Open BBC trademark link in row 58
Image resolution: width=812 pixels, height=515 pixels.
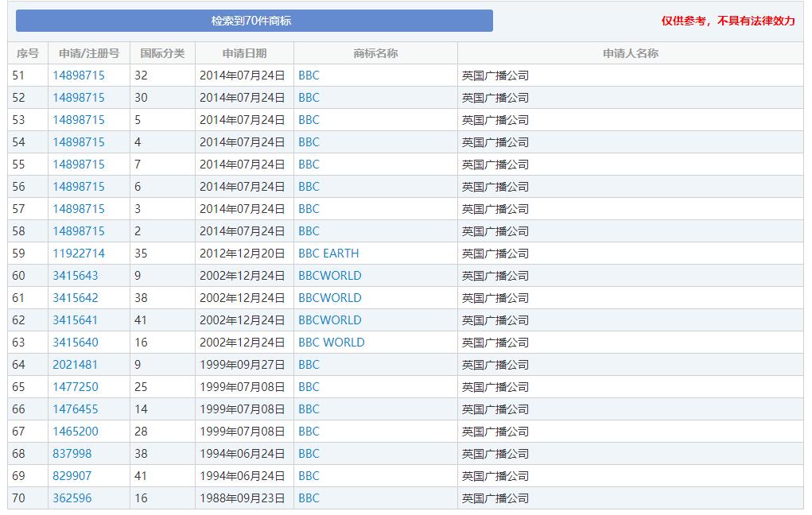[x=309, y=230]
